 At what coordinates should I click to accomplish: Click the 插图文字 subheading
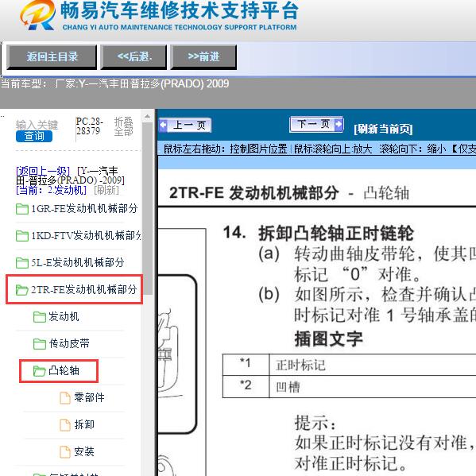[328, 339]
